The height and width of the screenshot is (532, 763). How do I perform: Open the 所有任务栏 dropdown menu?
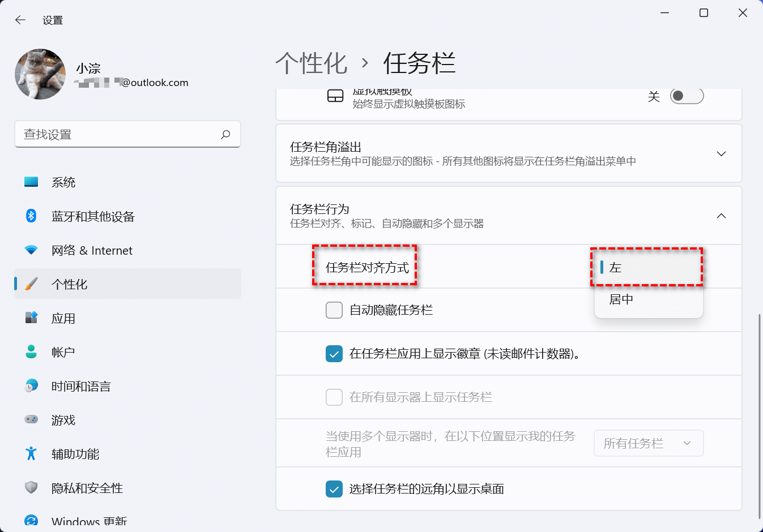tap(649, 443)
